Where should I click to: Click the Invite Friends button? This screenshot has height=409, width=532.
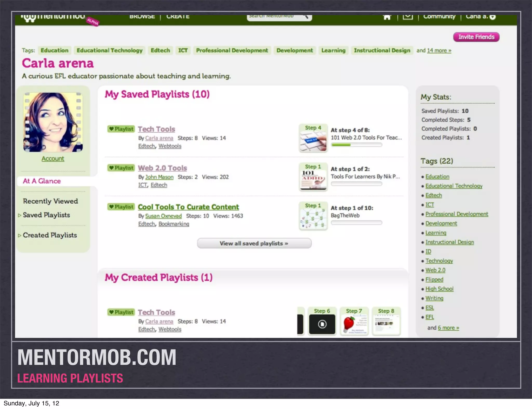(x=476, y=37)
